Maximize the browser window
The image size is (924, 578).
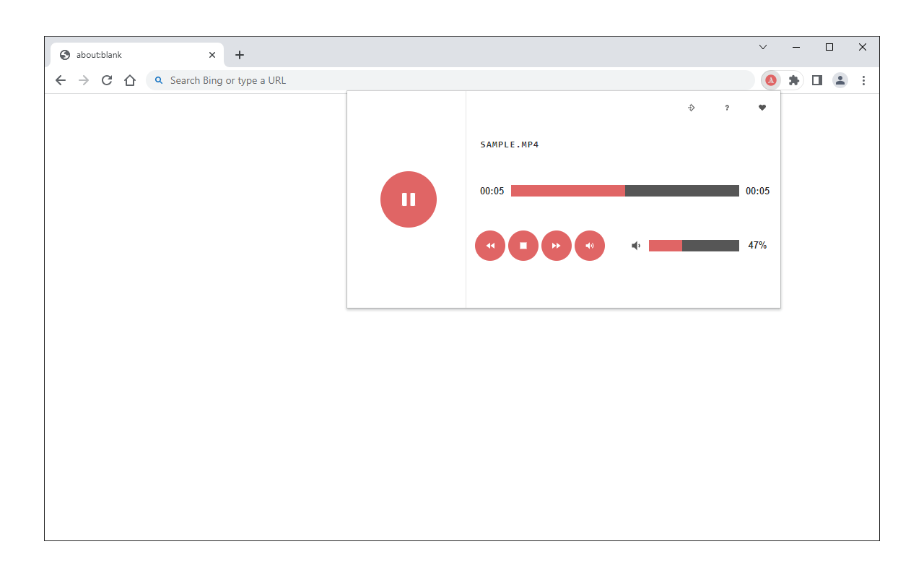click(829, 47)
